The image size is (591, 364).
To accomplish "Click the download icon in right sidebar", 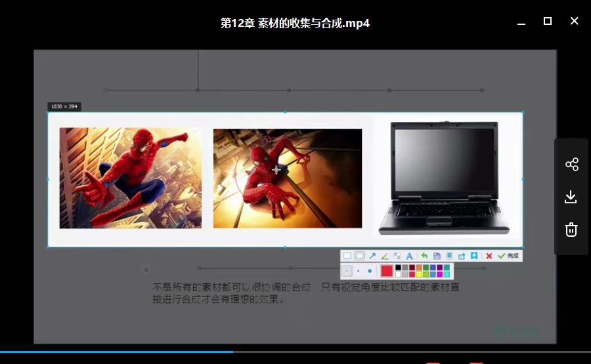I will 571,197.
